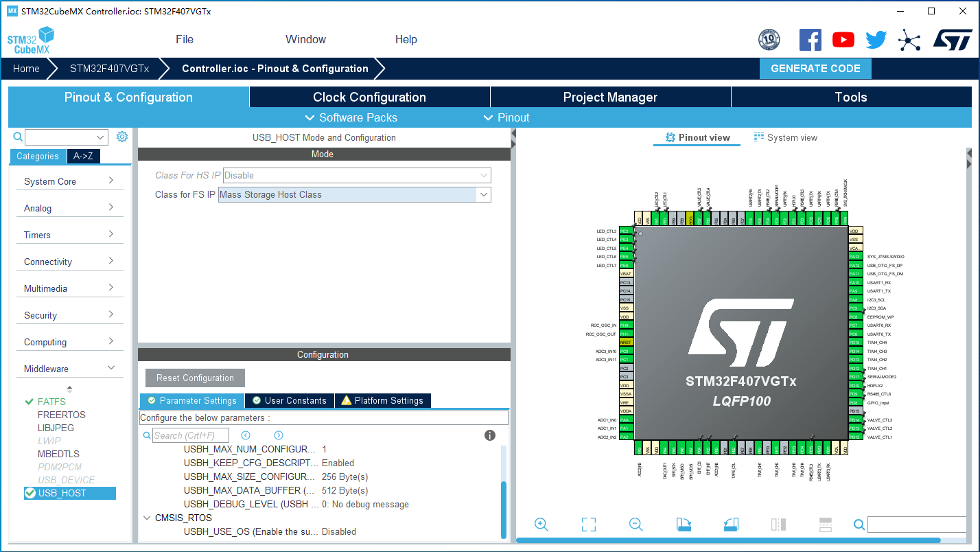Viewport: 980px width, 552px height.
Task: Rotate the chip clockwise
Action: point(684,525)
